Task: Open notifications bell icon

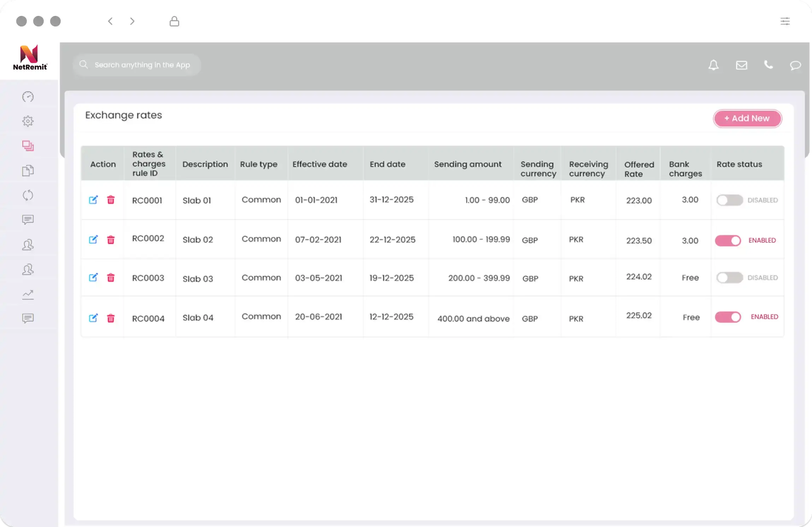Action: coord(714,65)
